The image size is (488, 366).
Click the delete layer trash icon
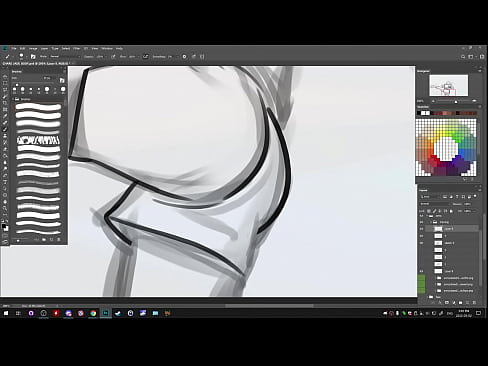[x=474, y=303]
